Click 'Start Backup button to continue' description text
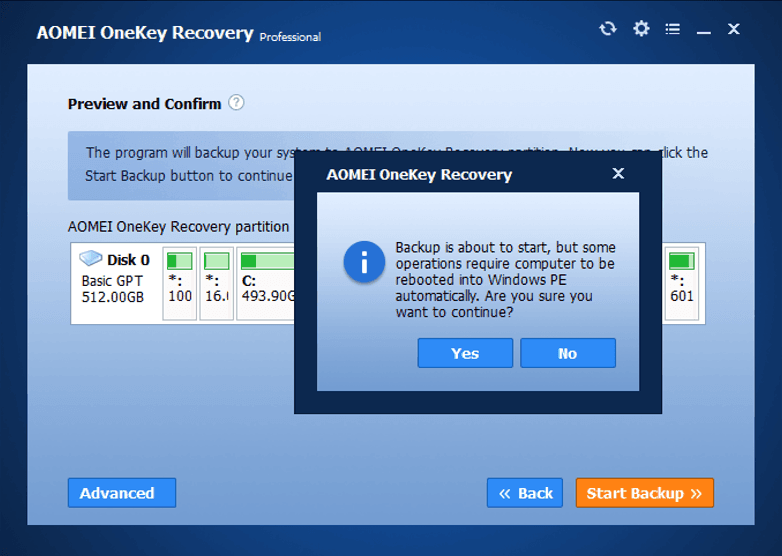This screenshot has width=782, height=556. click(x=188, y=176)
